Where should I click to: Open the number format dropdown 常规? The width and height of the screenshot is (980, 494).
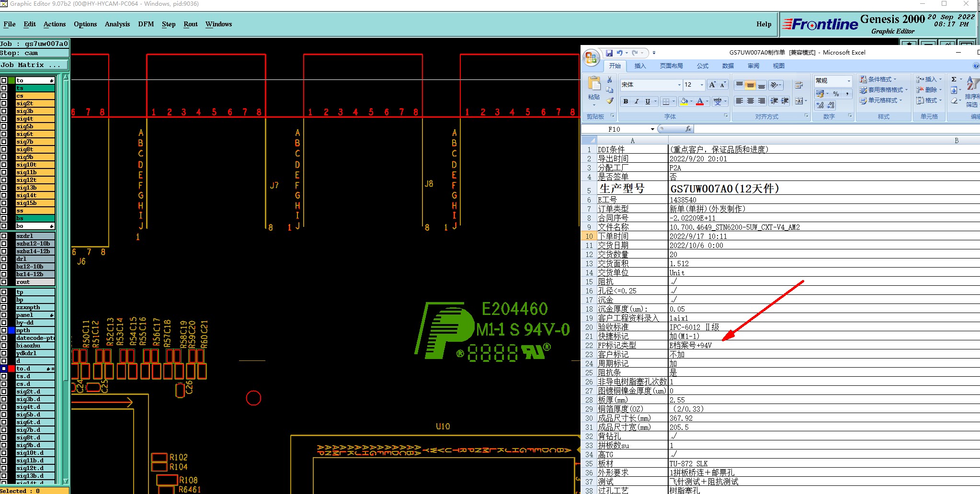tap(849, 80)
